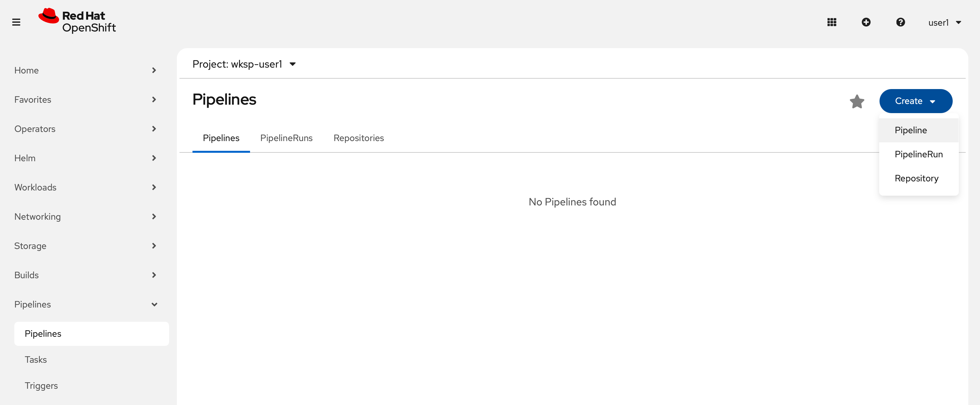Select Pipeline from Create menu

pos(910,130)
